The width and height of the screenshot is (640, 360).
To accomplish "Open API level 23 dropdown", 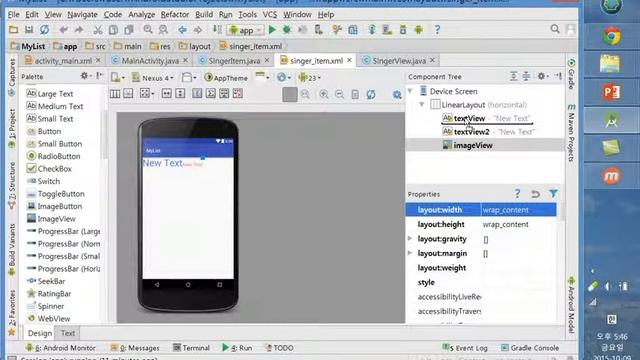I will (x=309, y=78).
